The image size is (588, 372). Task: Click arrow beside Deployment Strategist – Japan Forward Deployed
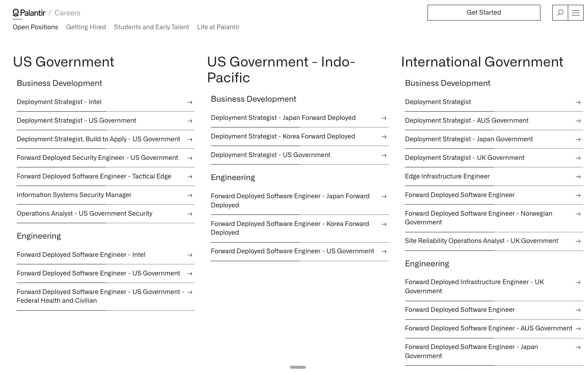click(384, 118)
